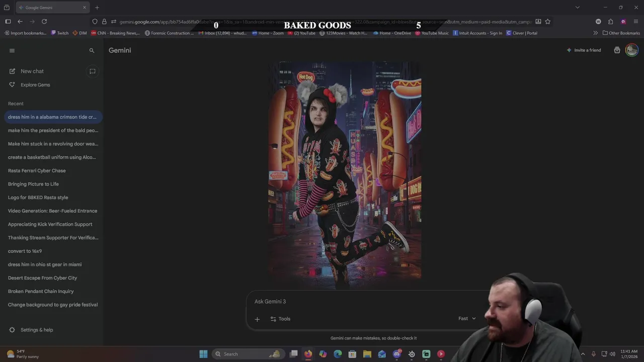Close the Google Gemini browser tab
The width and height of the screenshot is (644, 362).
click(85, 8)
